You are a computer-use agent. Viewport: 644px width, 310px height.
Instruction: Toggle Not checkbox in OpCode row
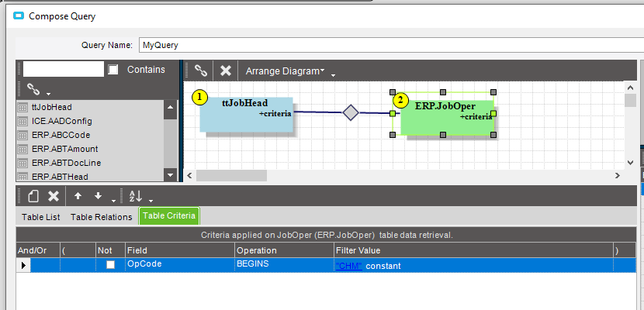pyautogui.click(x=110, y=265)
